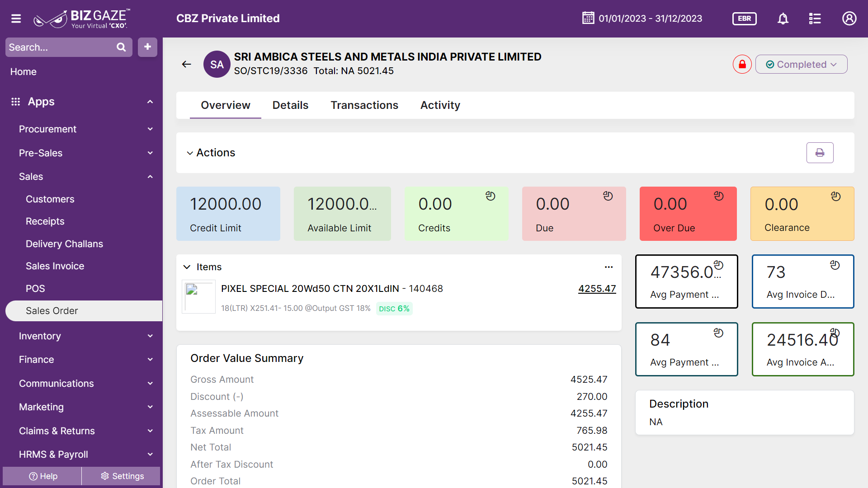Screen dimensions: 868x488
Task: Go to Home in sidebar
Action: click(x=24, y=72)
